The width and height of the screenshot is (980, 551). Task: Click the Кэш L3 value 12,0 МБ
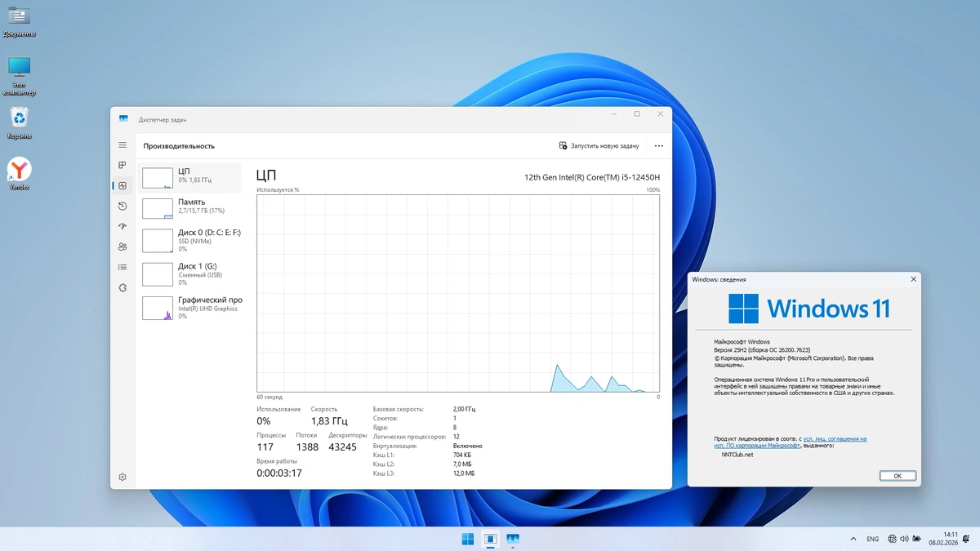[x=464, y=473]
